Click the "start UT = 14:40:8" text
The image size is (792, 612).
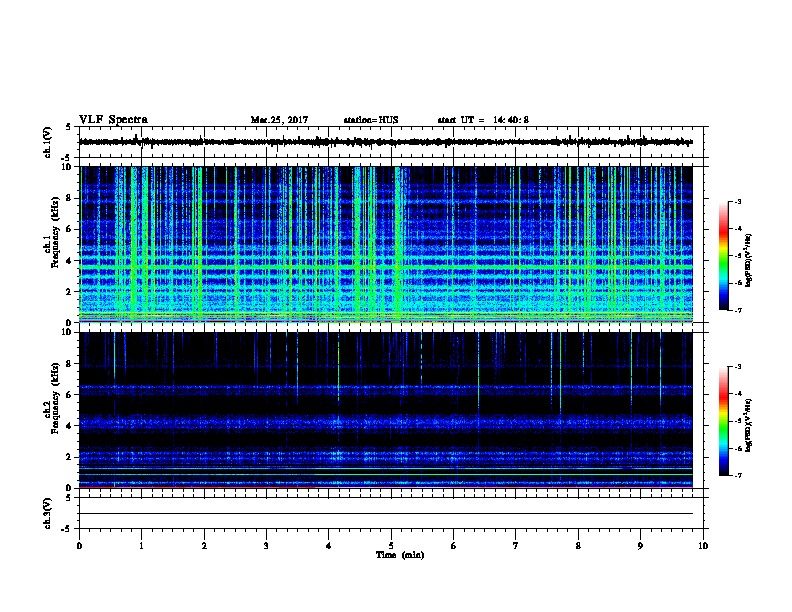point(483,120)
